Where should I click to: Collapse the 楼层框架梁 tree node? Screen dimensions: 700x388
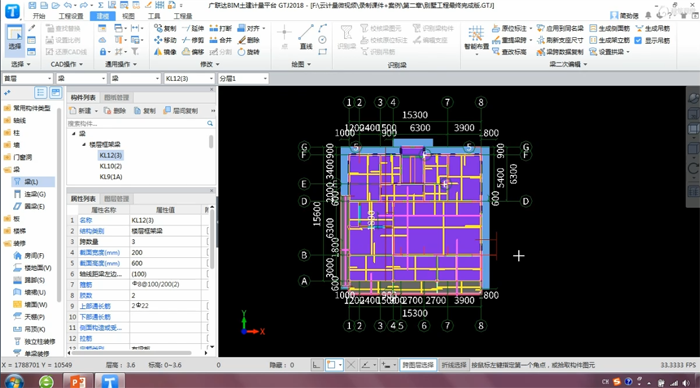[84, 145]
